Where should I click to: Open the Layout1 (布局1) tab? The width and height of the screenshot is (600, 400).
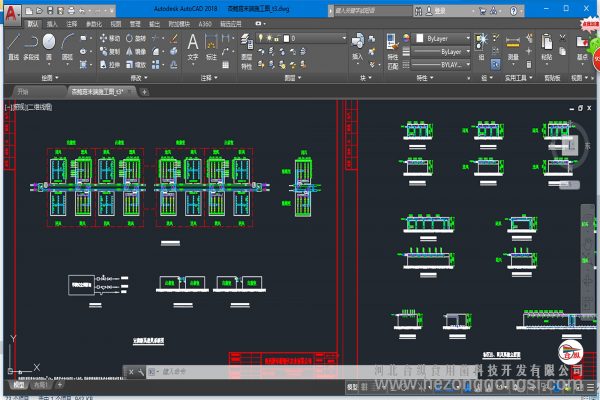(x=37, y=385)
